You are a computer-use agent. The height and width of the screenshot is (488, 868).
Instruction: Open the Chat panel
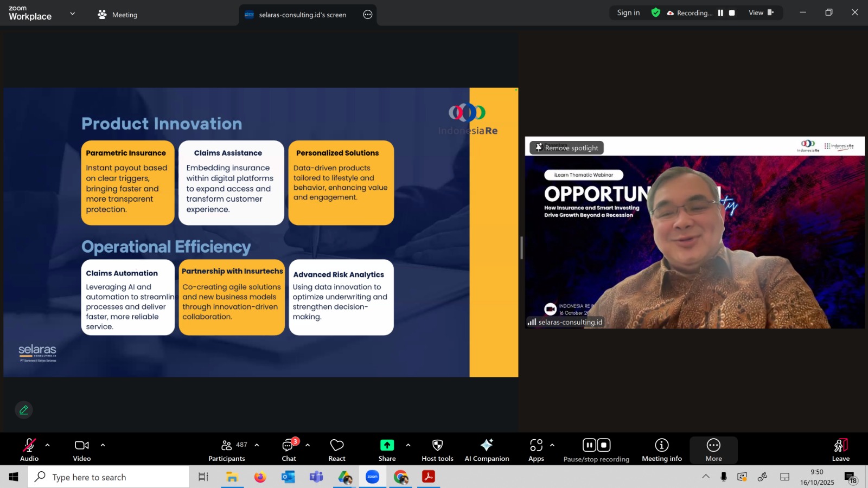click(x=289, y=450)
